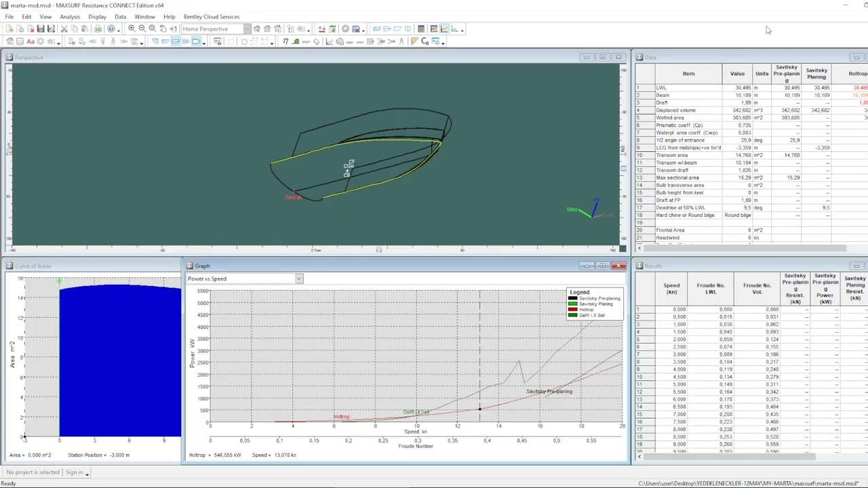Click the black Savitsky Pre-planing legend swatch
868x488 pixels.
(573, 299)
